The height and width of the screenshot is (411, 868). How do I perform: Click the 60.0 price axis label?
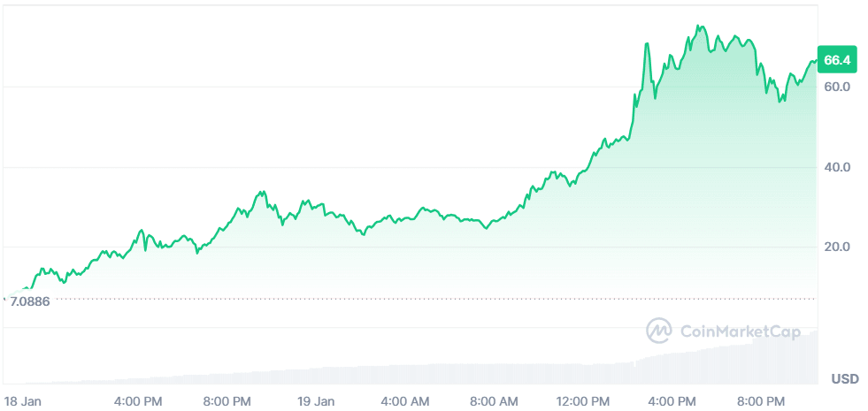pyautogui.click(x=837, y=87)
